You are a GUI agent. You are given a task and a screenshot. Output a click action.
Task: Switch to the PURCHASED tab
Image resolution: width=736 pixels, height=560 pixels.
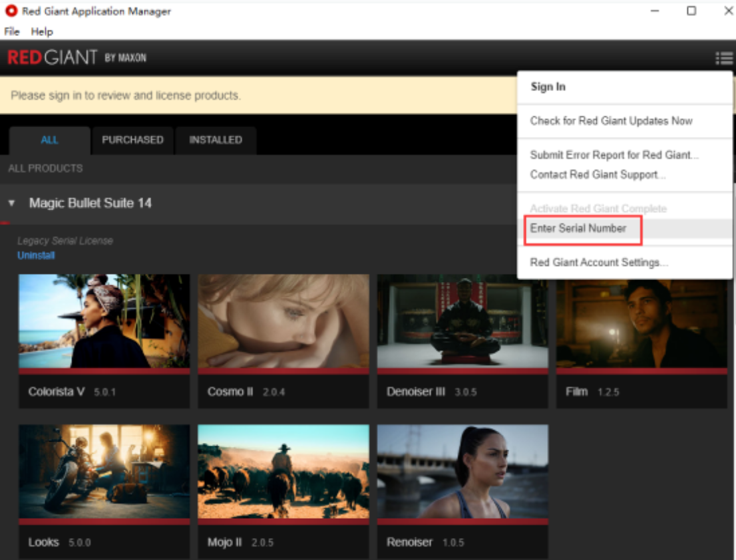point(133,140)
